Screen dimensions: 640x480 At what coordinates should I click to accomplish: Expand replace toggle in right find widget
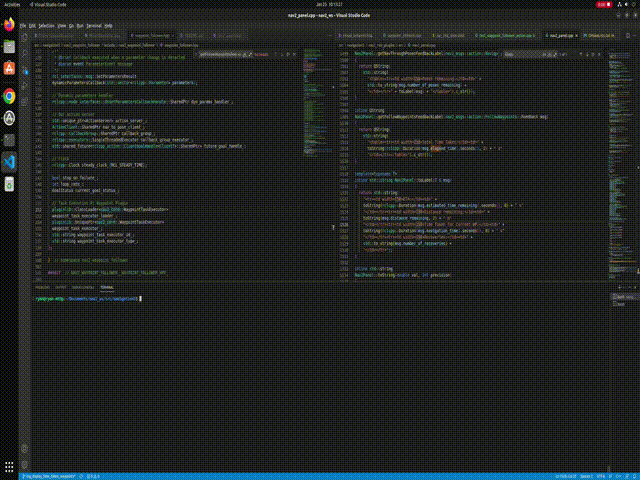click(x=500, y=54)
